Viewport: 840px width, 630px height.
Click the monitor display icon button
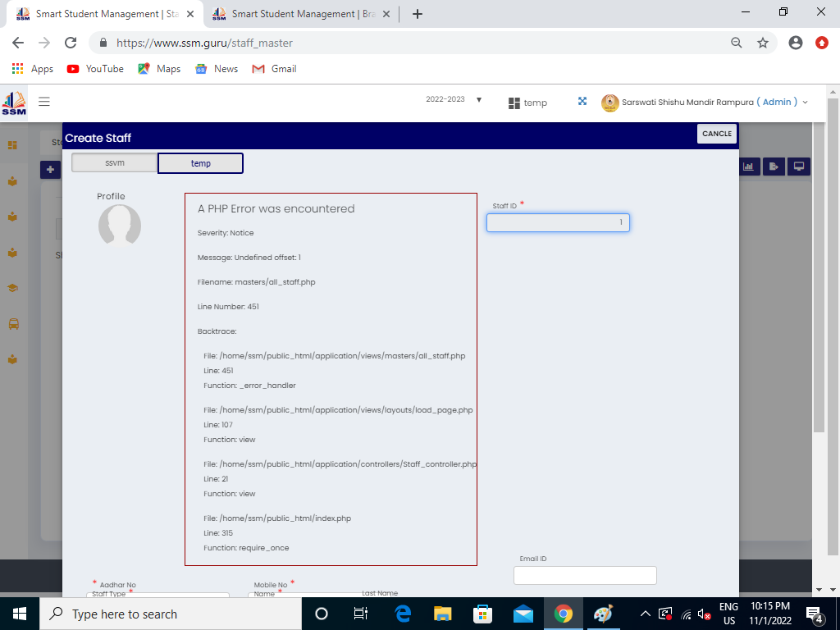pyautogui.click(x=798, y=167)
